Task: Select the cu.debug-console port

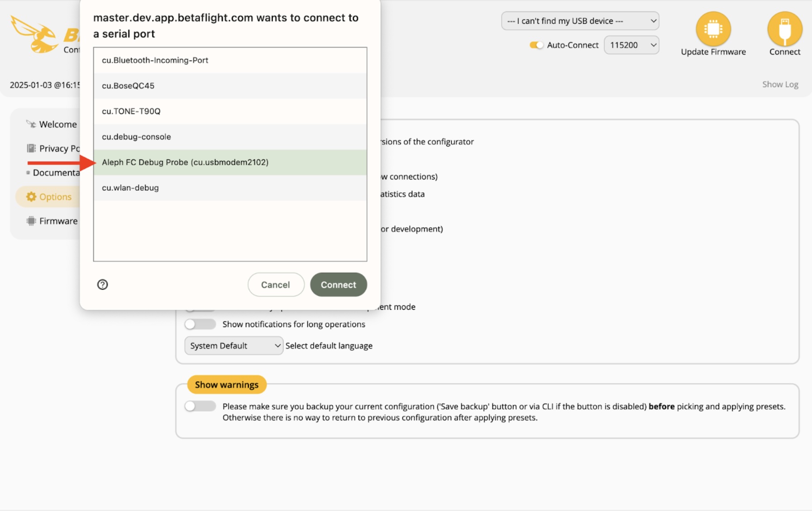Action: pyautogui.click(x=230, y=137)
